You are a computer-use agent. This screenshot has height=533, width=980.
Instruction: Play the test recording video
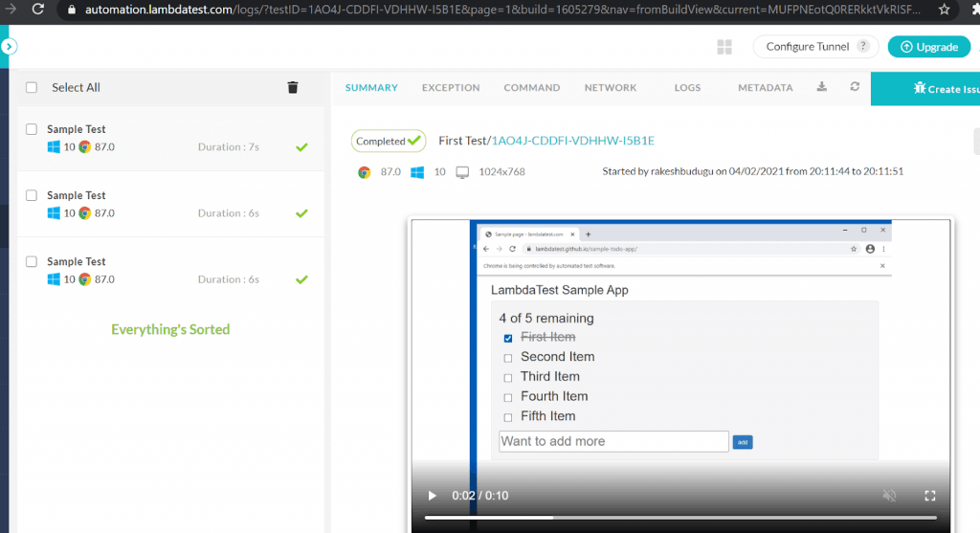tap(432, 496)
